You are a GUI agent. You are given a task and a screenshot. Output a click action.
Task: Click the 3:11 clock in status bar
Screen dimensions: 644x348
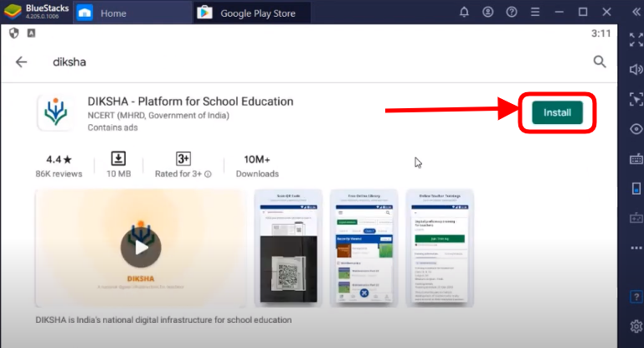pos(601,34)
